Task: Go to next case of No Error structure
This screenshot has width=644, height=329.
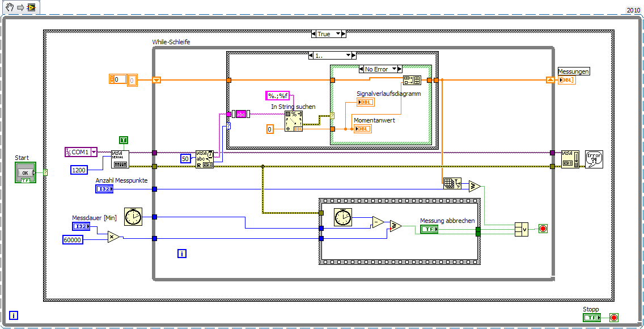Action: [400, 69]
